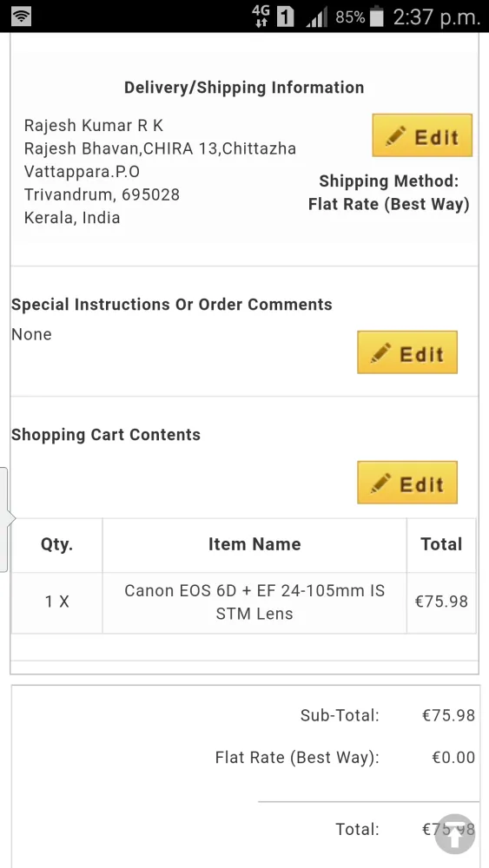Tap the Total column header
This screenshot has width=489, height=868.
tap(441, 544)
